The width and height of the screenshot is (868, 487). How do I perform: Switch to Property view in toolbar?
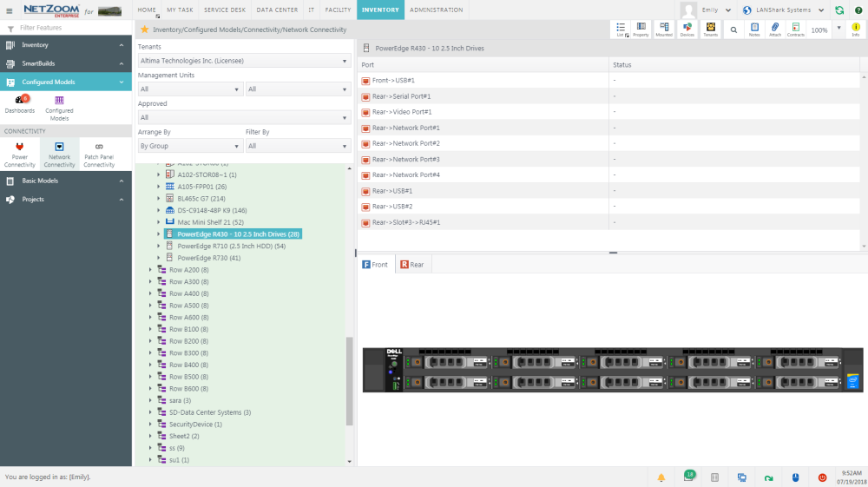point(641,30)
